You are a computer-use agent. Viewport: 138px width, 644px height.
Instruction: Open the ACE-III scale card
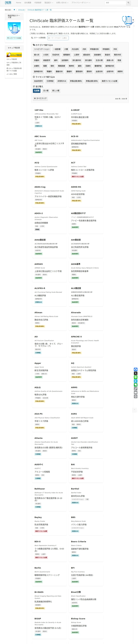pos(86,144)
